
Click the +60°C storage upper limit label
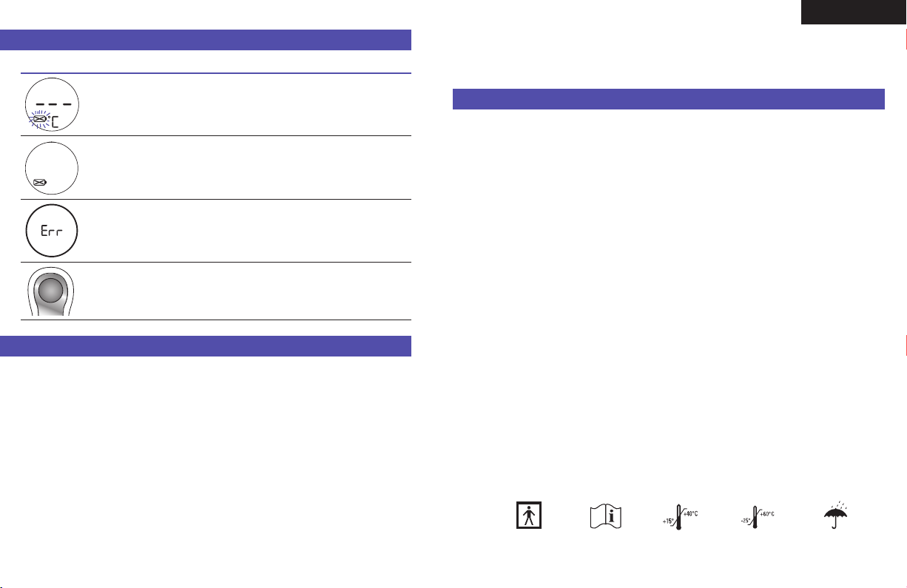(766, 513)
